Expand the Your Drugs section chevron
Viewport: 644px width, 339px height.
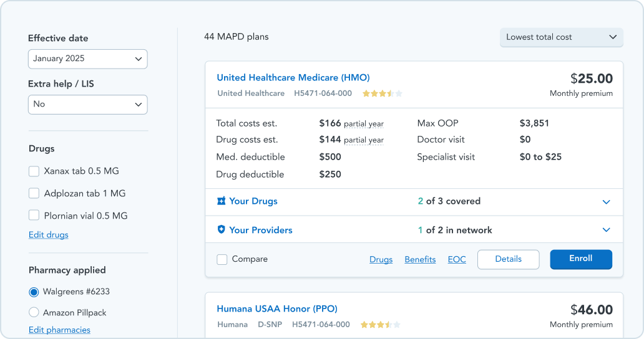(606, 202)
